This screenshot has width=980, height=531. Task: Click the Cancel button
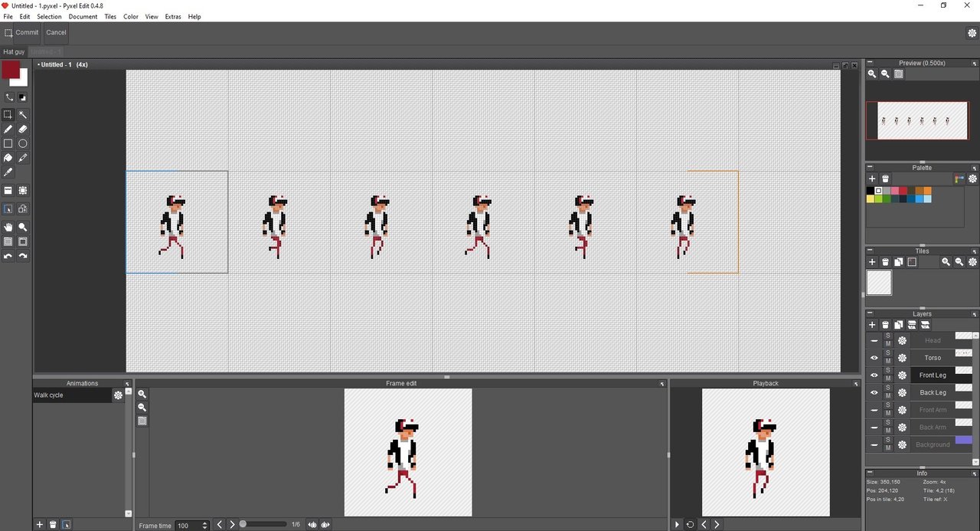pyautogui.click(x=56, y=32)
